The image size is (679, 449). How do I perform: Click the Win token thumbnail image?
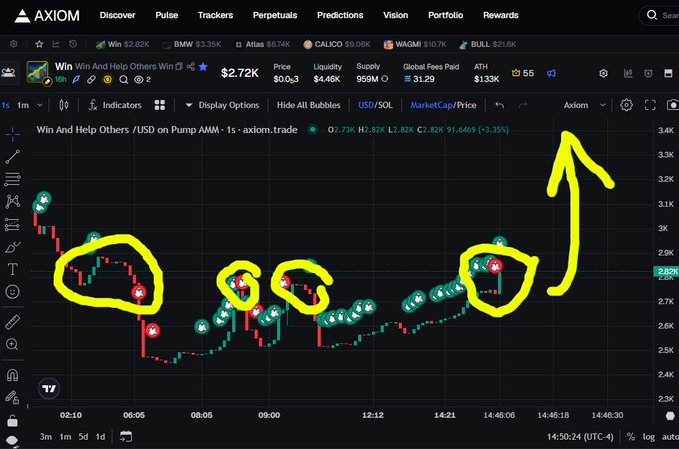click(x=37, y=72)
